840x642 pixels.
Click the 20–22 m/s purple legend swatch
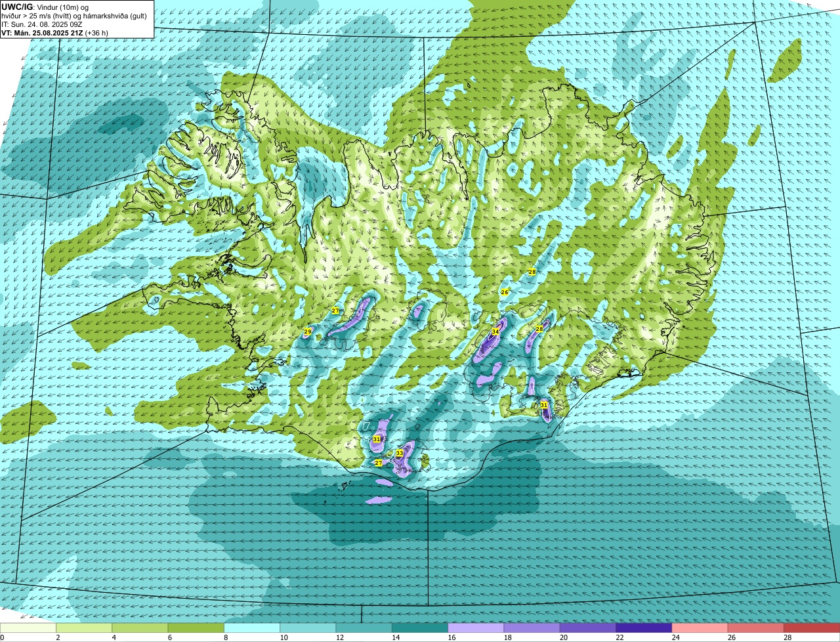(x=588, y=628)
